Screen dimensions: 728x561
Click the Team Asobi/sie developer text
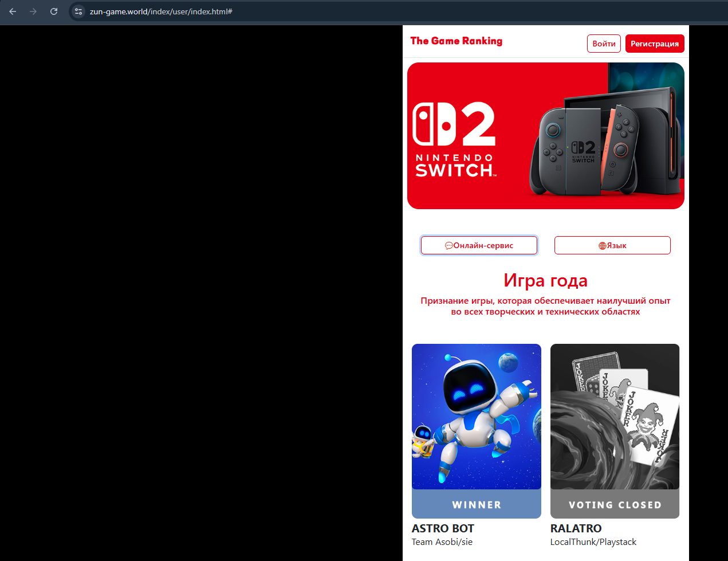(442, 542)
